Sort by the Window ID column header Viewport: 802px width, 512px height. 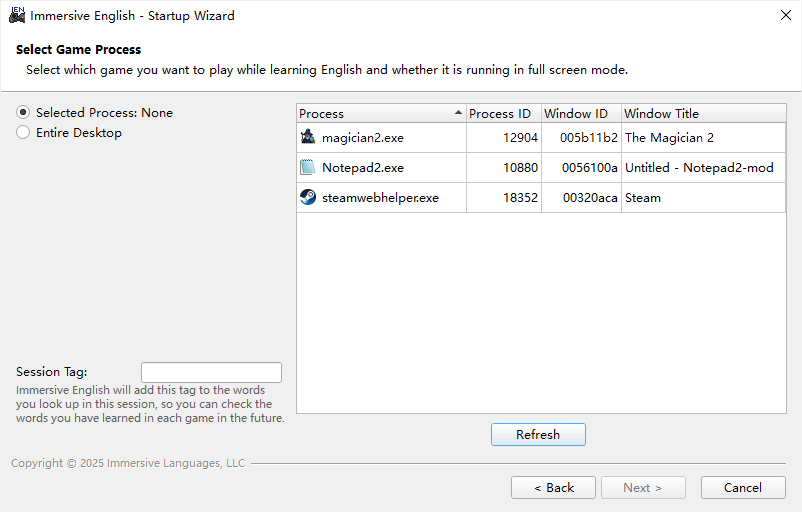(581, 113)
